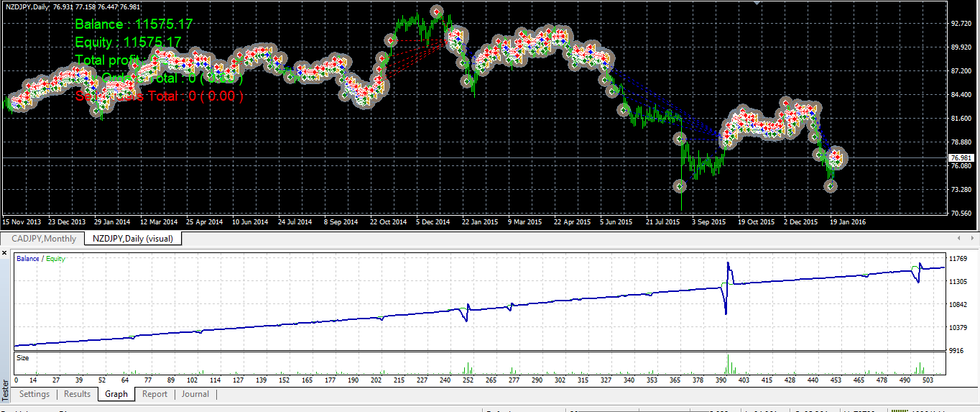980x412 pixels.
Task: Click trade number 390 on graph axis
Action: [x=722, y=380]
